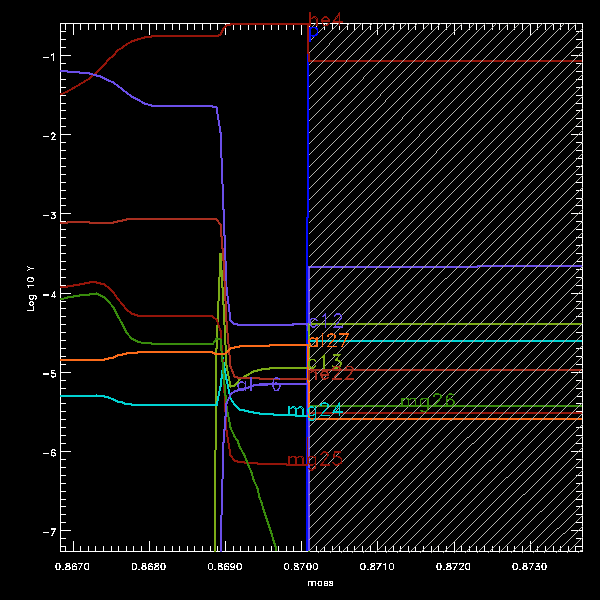This screenshot has height=600, width=600.
Task: Click the ne22 red label
Action: click(330, 373)
